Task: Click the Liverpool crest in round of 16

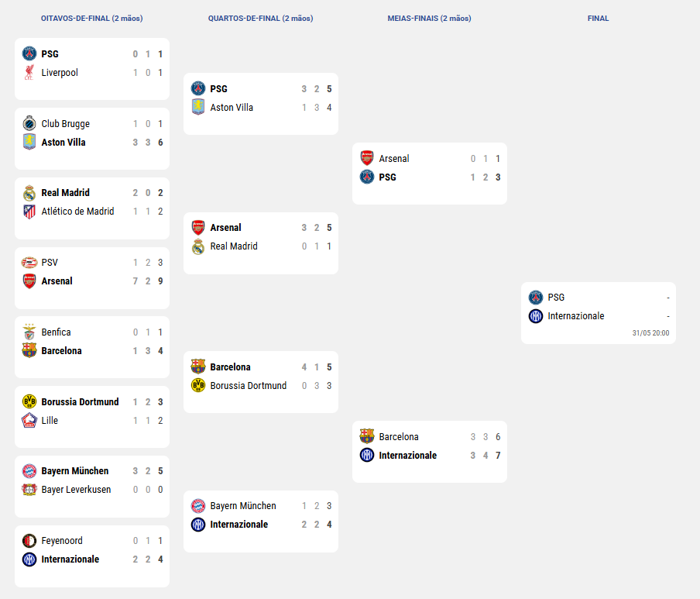Action: pyautogui.click(x=29, y=72)
